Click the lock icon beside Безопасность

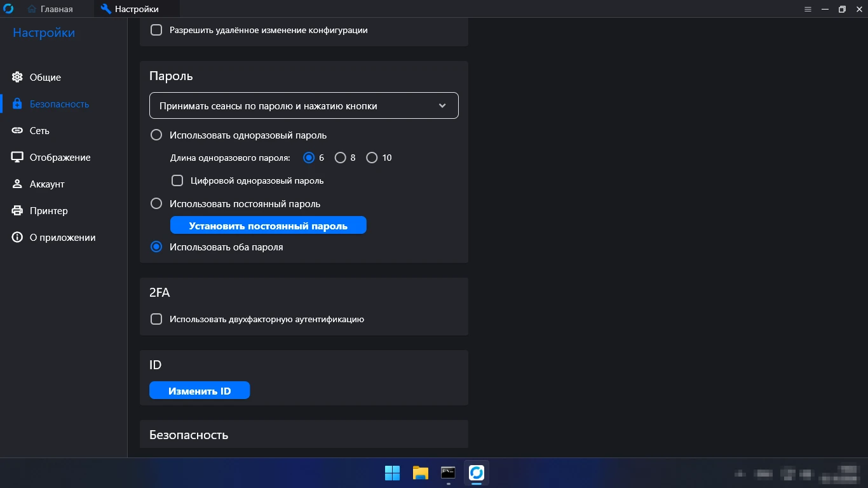click(18, 104)
